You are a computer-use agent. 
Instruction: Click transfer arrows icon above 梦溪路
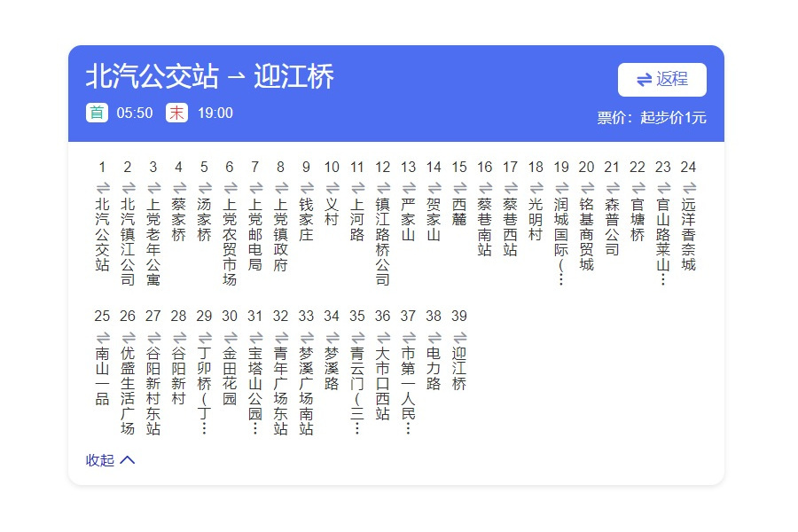point(332,338)
